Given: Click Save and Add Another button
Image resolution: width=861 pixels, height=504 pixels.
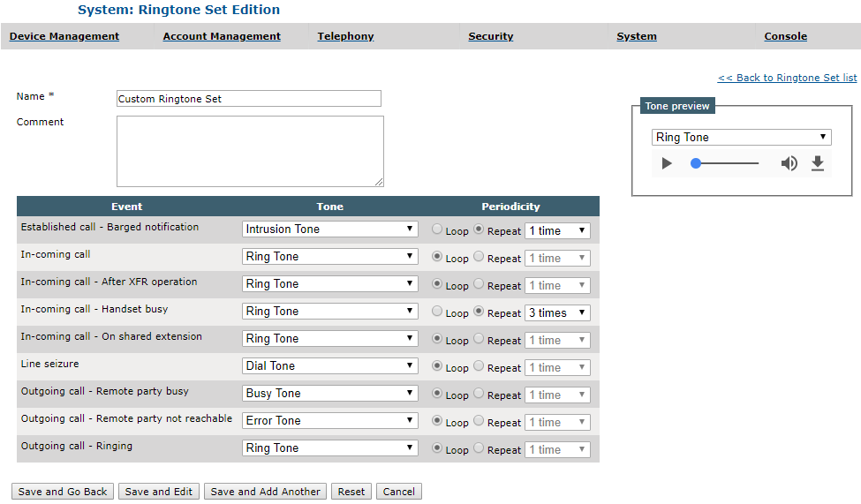Looking at the screenshot, I should pyautogui.click(x=265, y=492).
